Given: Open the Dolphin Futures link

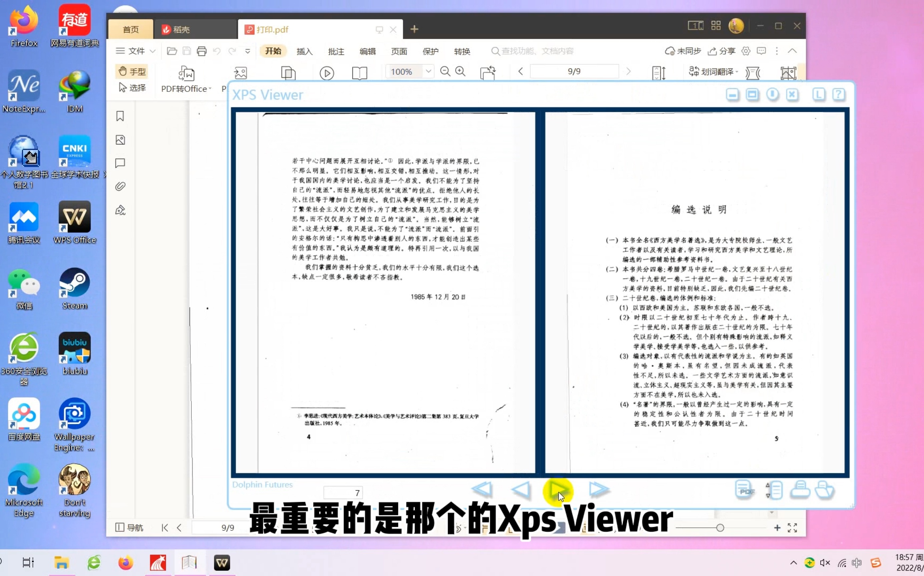Looking at the screenshot, I should (x=262, y=485).
